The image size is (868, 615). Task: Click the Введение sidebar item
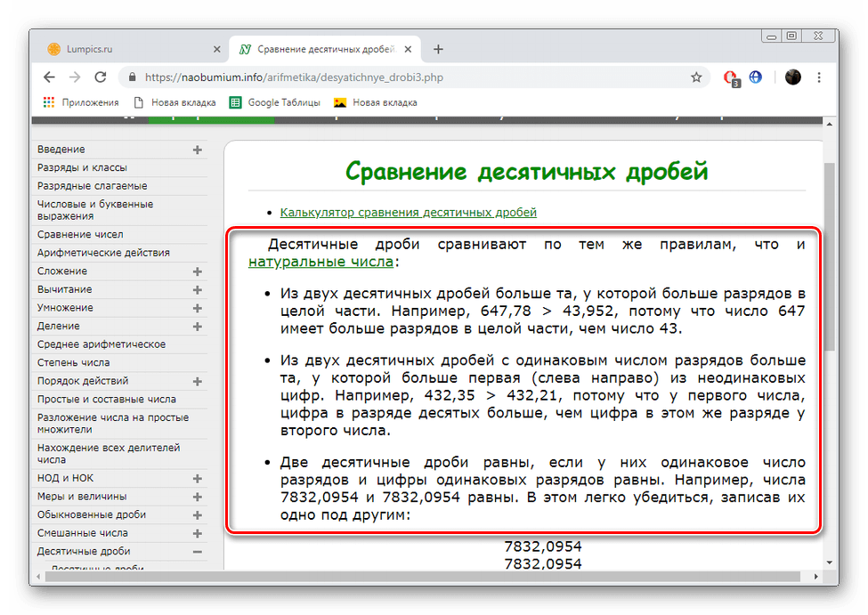pos(61,150)
